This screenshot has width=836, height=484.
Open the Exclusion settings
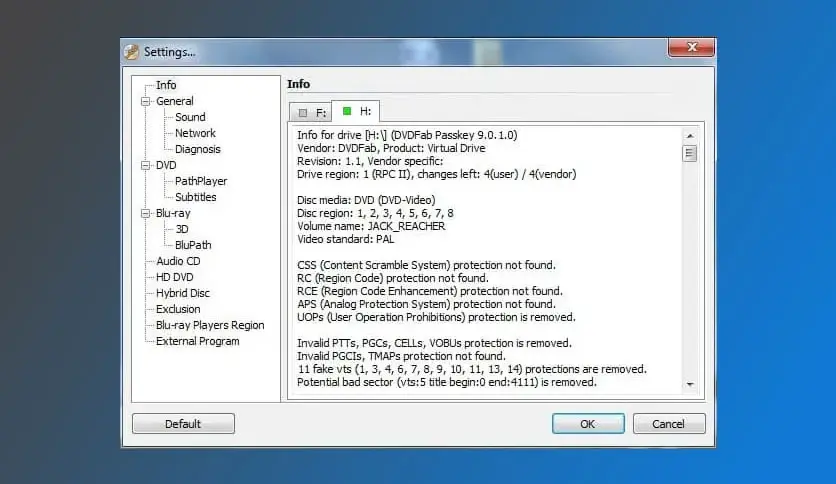point(178,309)
